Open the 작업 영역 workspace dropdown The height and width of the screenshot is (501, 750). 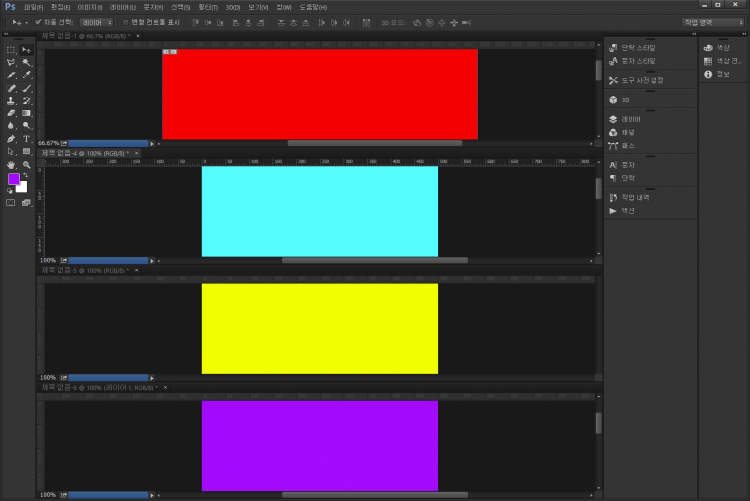coord(713,21)
